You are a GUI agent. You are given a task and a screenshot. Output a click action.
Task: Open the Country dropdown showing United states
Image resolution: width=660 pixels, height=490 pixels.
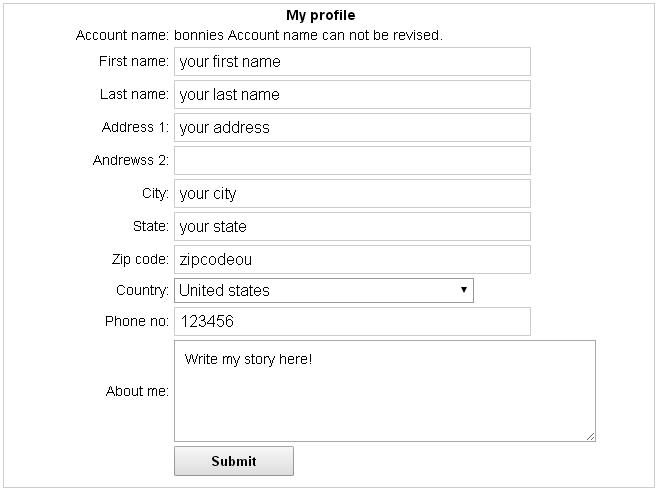tap(323, 290)
